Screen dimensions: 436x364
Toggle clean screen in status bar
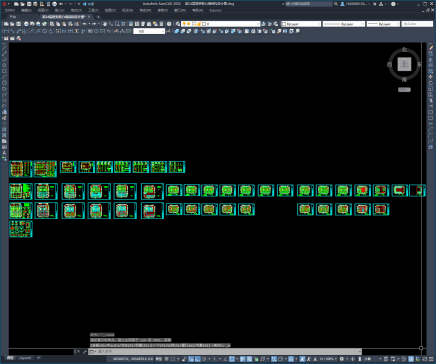pos(425,359)
